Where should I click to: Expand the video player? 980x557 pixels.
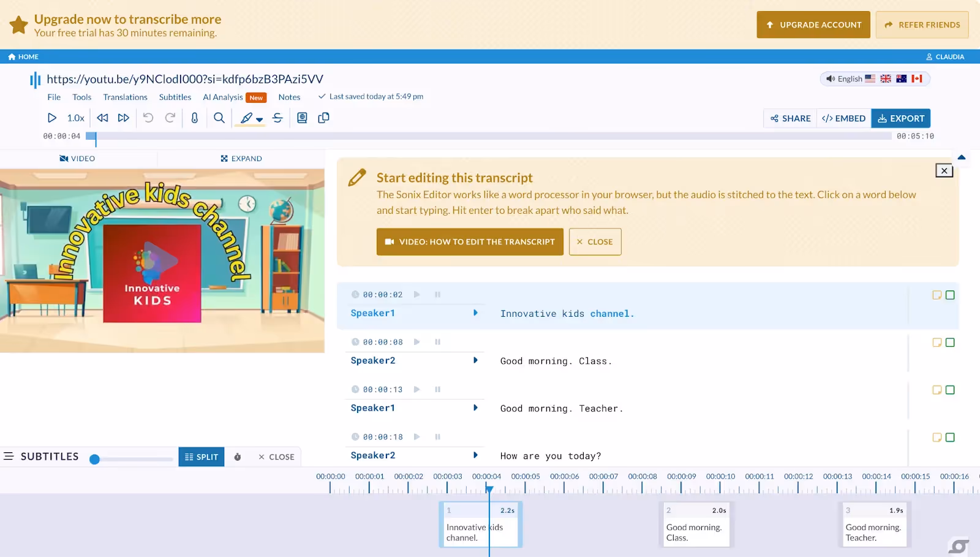(x=241, y=158)
